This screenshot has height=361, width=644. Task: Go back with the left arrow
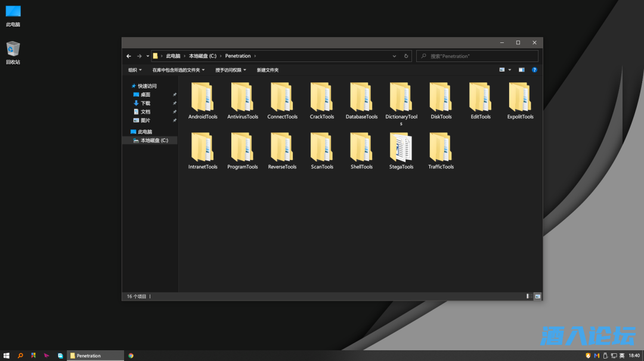[129, 56]
